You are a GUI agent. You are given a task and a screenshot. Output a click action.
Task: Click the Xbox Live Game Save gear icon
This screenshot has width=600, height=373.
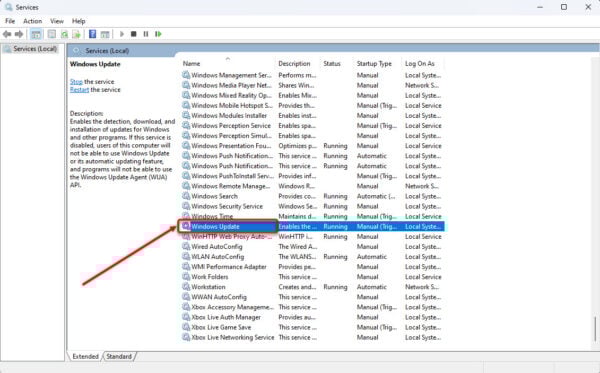[186, 327]
